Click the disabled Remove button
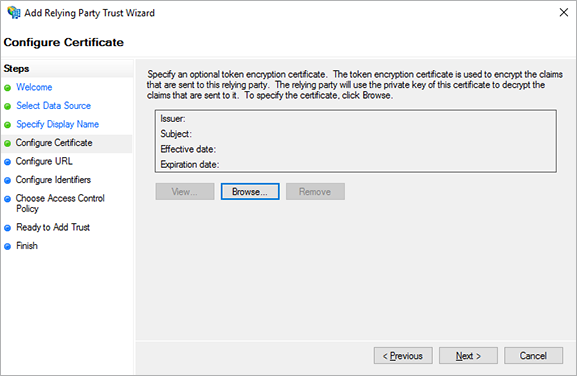The image size is (577, 376). pos(315,192)
